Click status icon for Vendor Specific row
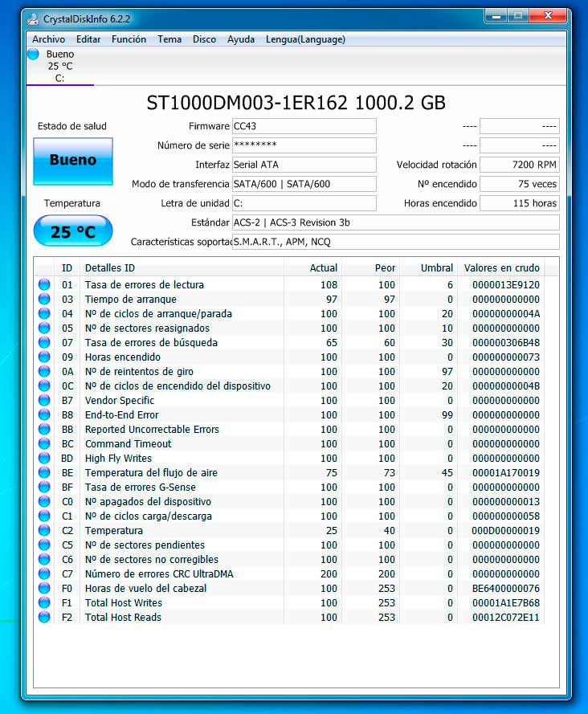The width and height of the screenshot is (588, 714). pos(44,400)
